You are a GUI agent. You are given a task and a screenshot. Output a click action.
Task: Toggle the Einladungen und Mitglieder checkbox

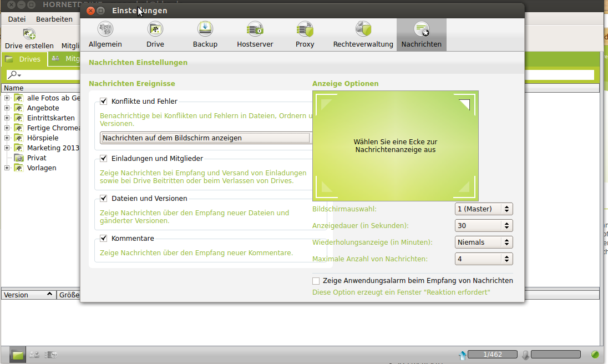tap(104, 158)
